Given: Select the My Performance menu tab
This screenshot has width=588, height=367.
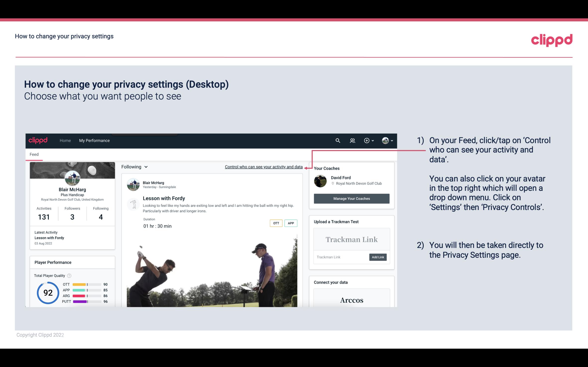Looking at the screenshot, I should (x=94, y=140).
